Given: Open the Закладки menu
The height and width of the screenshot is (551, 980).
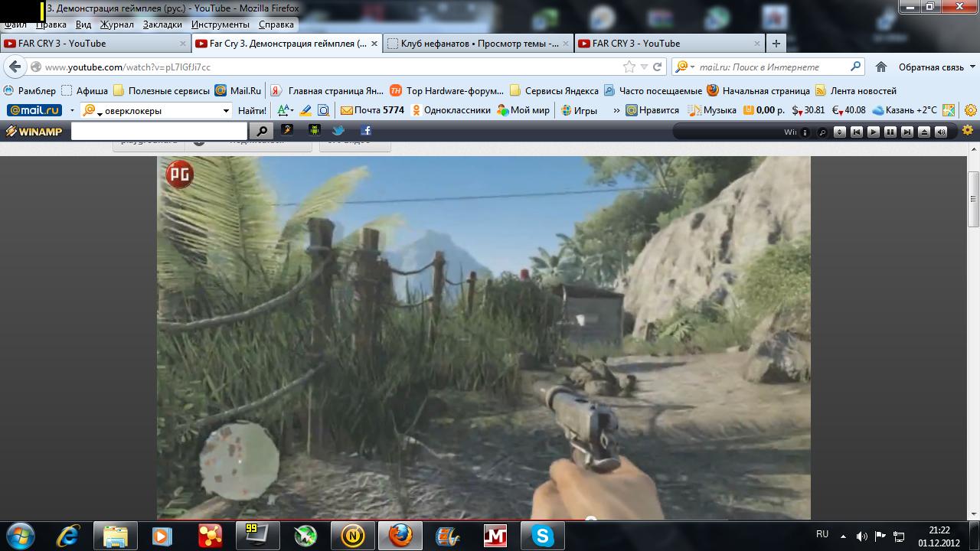Looking at the screenshot, I should (x=162, y=24).
